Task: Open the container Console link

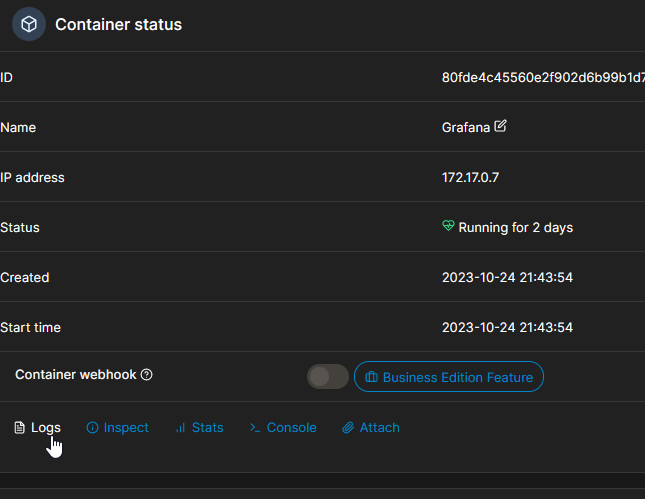Action: tap(283, 427)
